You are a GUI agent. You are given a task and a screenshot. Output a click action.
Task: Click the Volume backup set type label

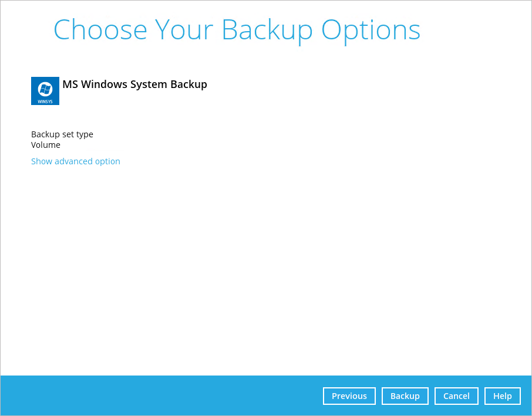click(x=46, y=144)
